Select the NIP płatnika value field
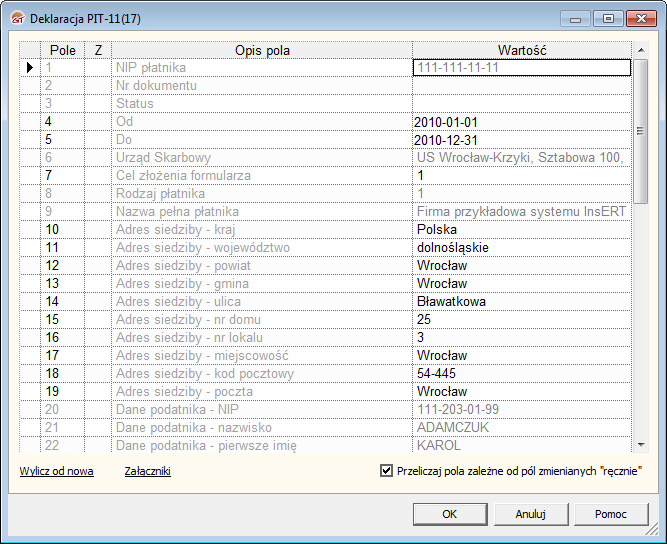This screenshot has width=667, height=544. [x=521, y=68]
